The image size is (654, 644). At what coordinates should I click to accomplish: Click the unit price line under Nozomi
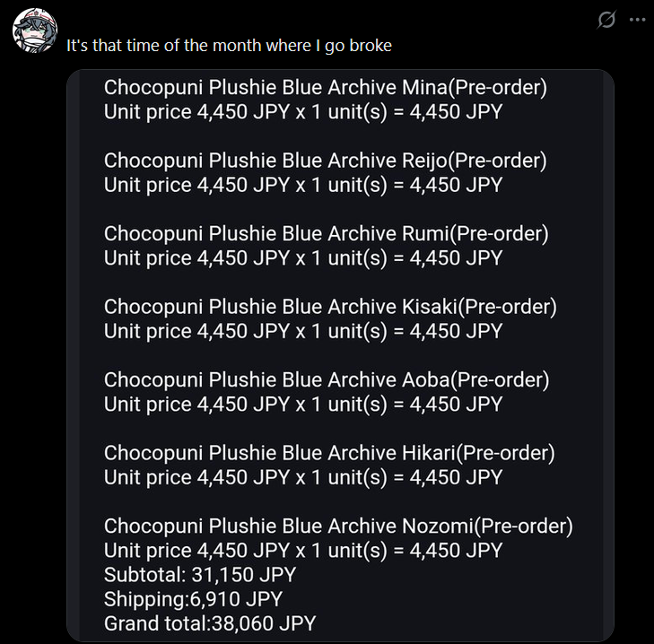(303, 551)
